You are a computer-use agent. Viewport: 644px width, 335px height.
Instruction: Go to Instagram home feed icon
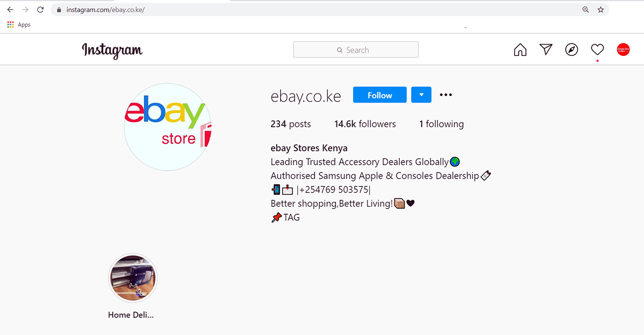520,50
